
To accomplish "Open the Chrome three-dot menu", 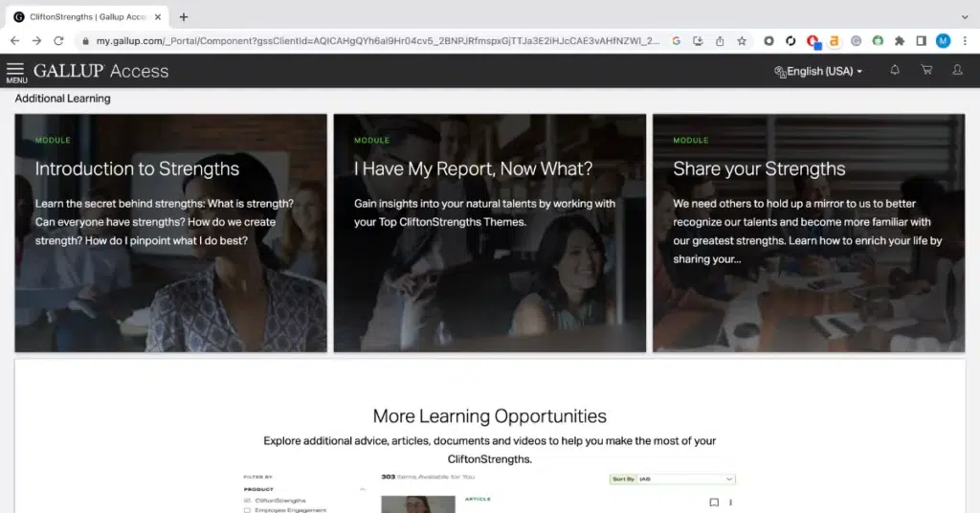I will (x=965, y=41).
